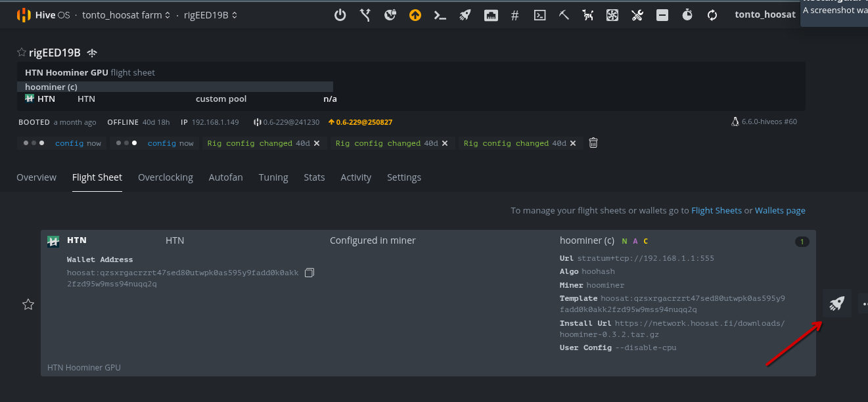
Task: Copy the hoosat wallet address
Action: [309, 272]
